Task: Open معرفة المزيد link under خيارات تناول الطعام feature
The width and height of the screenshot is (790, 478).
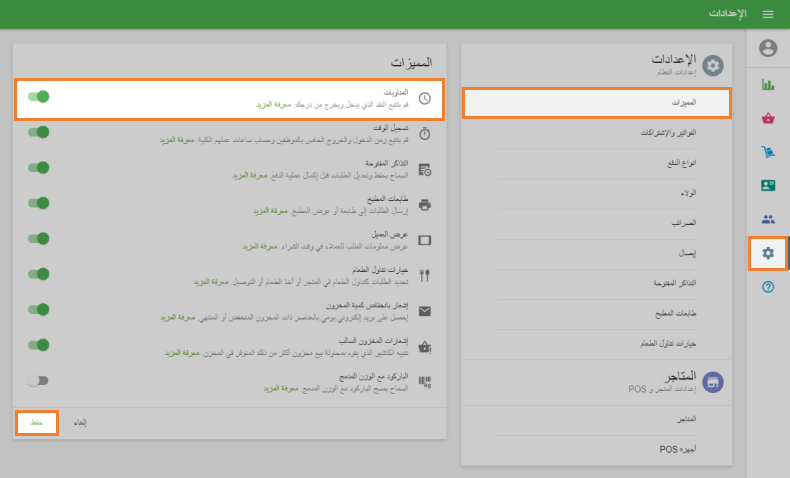Action: (211, 282)
